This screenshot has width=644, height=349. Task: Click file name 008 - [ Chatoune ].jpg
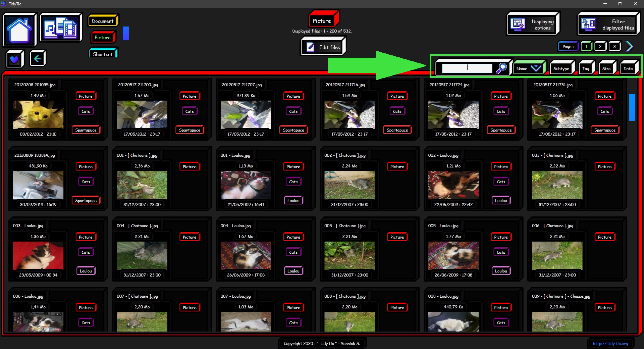pyautogui.click(x=345, y=296)
